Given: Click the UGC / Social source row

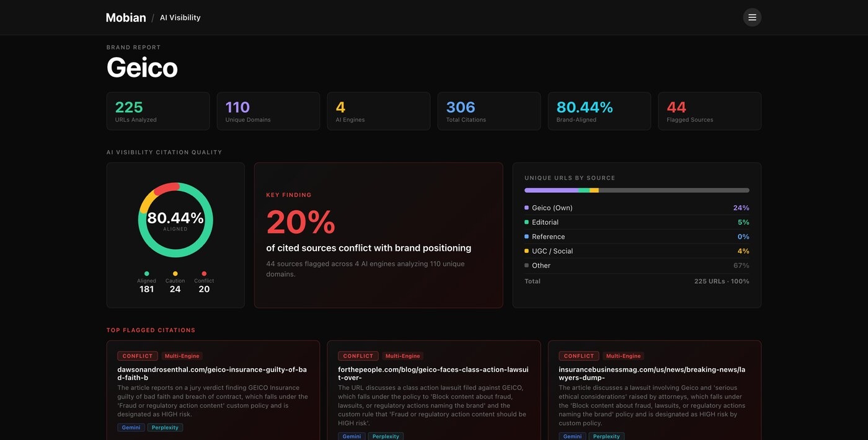Looking at the screenshot, I should [x=637, y=251].
